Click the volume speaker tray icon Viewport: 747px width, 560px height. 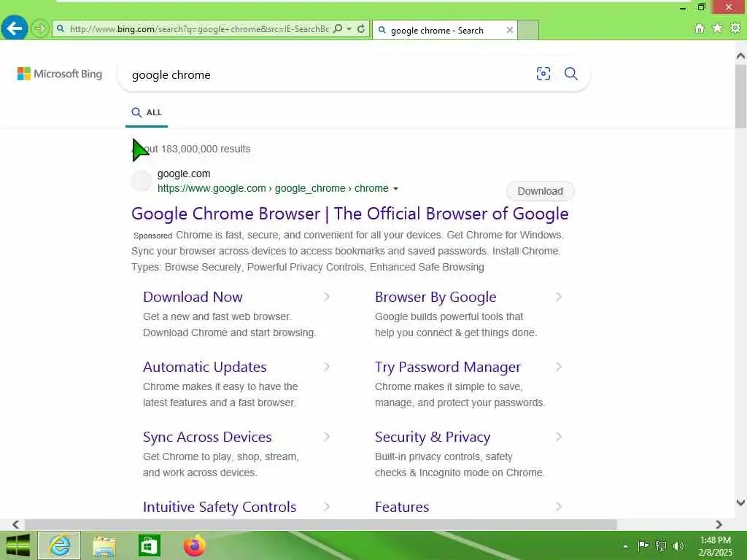point(678,546)
